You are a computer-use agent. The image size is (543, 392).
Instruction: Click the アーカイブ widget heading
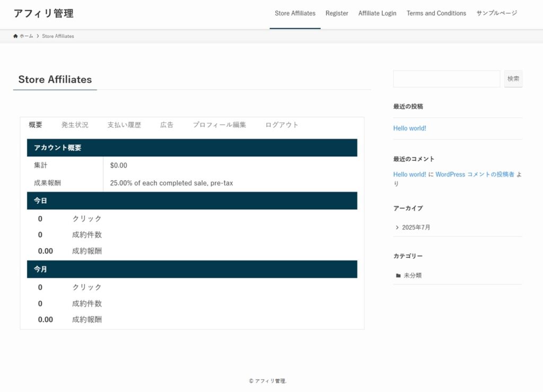tap(408, 208)
